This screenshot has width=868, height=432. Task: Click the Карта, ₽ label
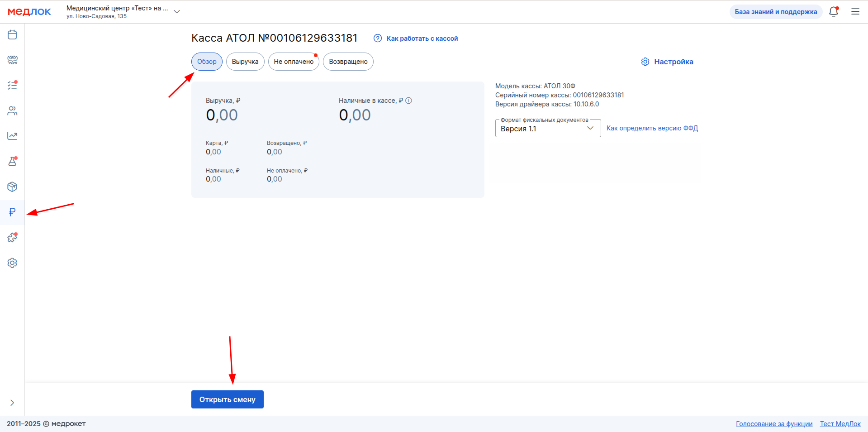coord(217,143)
